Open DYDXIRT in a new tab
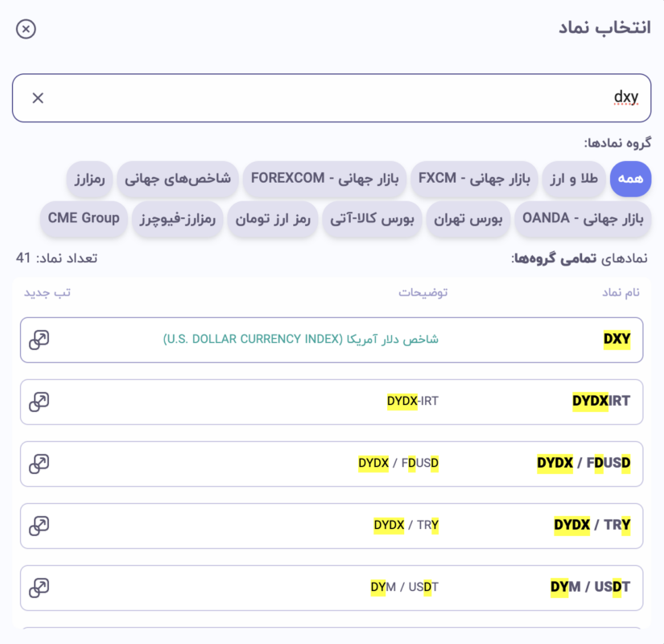This screenshot has height=644, width=664. [39, 401]
